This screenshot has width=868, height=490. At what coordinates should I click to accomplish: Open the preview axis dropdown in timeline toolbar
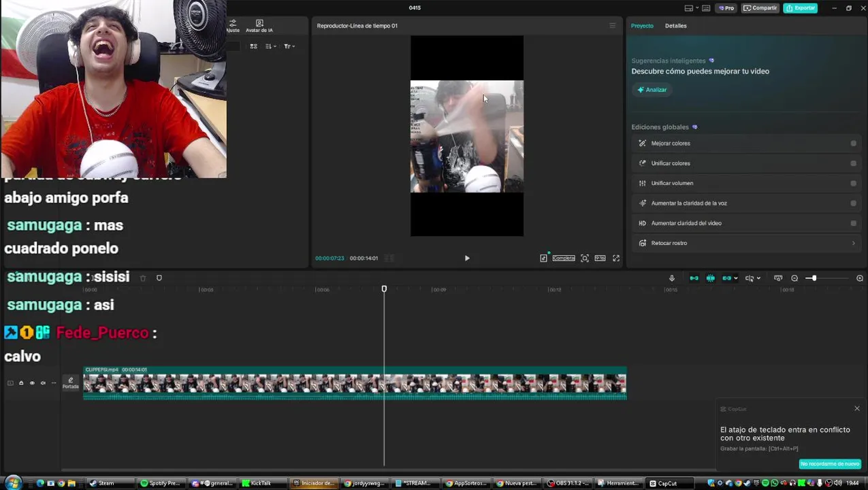coord(759,278)
